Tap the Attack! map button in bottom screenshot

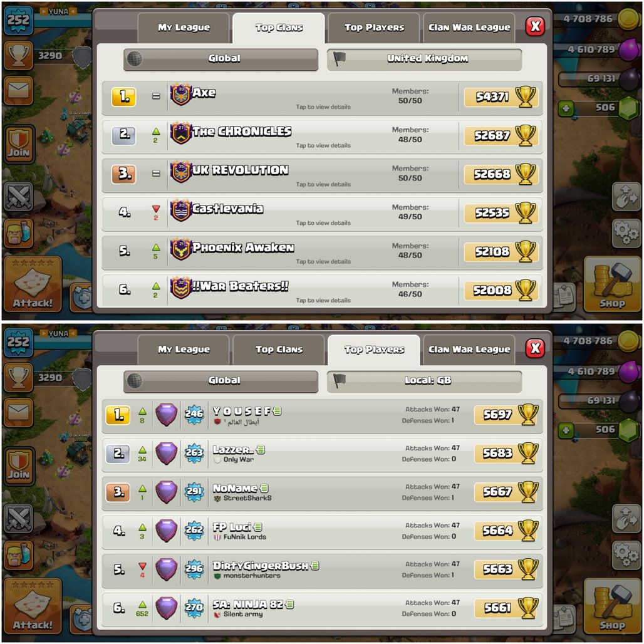pyautogui.click(x=33, y=606)
